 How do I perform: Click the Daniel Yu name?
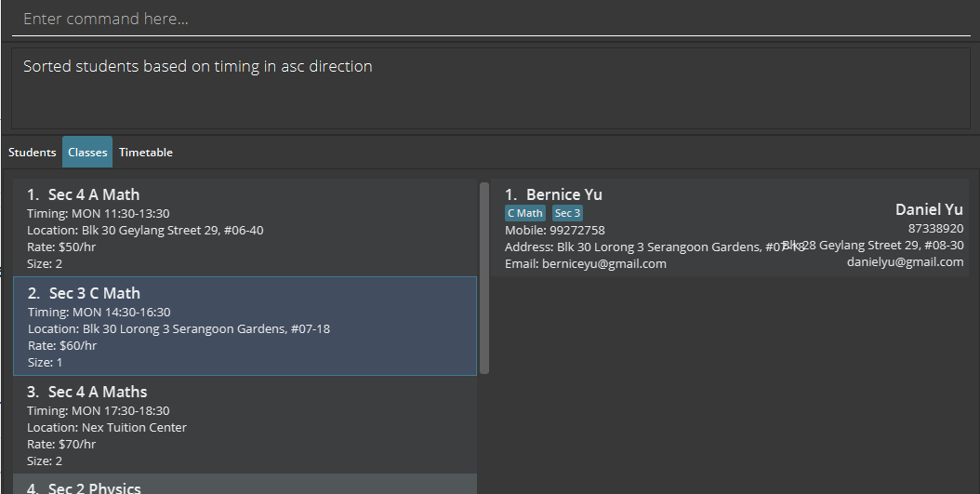coord(929,209)
